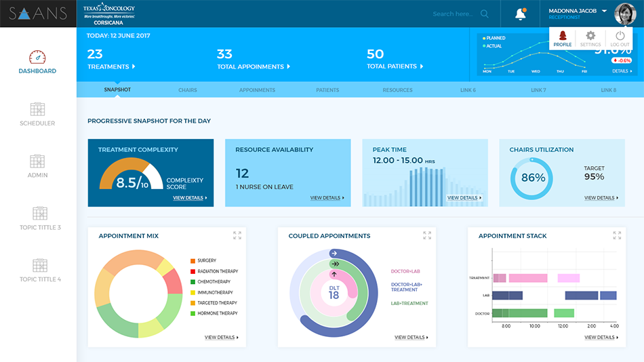
Task: Expand the Appointment Mix panel to fullscreen
Action: click(x=237, y=235)
